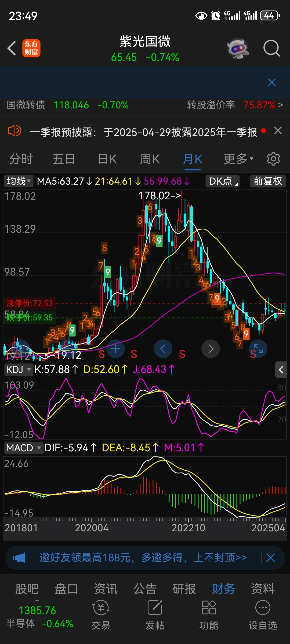Screen dimensions: 290x644
Task: Open 转股溢价率 details arrow
Action: click(280, 105)
